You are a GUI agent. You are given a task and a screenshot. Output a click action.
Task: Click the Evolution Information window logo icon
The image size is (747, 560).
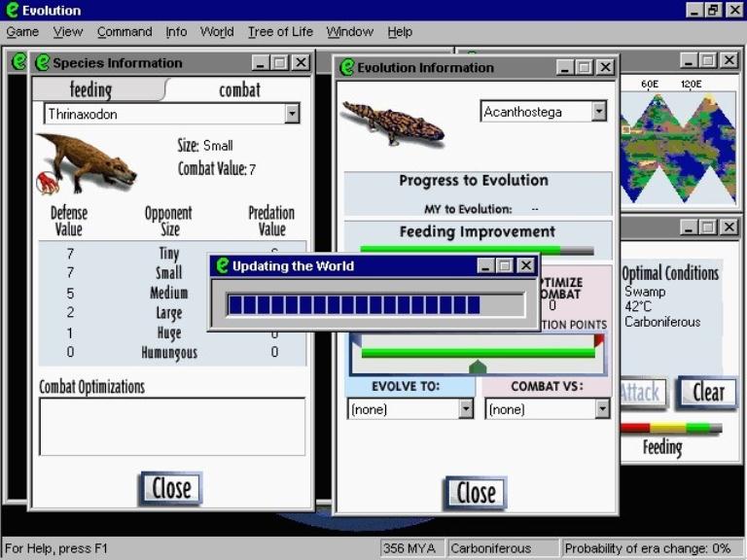pos(347,68)
